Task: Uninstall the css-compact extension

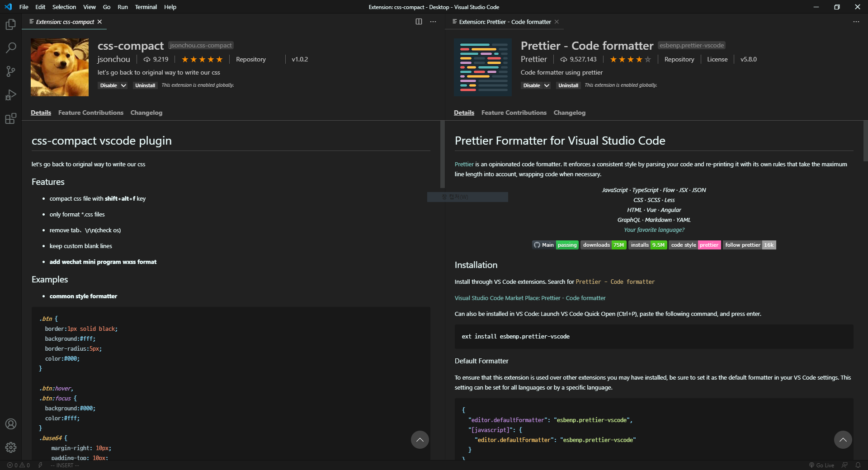Action: 145,85
